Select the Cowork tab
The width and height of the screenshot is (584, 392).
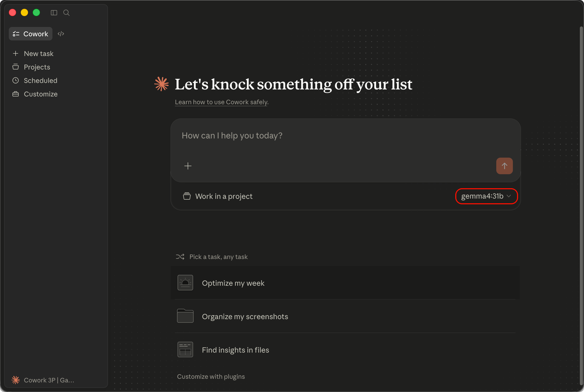coord(31,34)
